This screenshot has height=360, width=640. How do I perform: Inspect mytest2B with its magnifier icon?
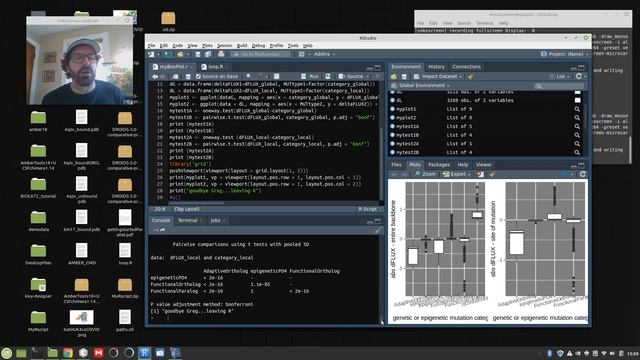(x=577, y=153)
